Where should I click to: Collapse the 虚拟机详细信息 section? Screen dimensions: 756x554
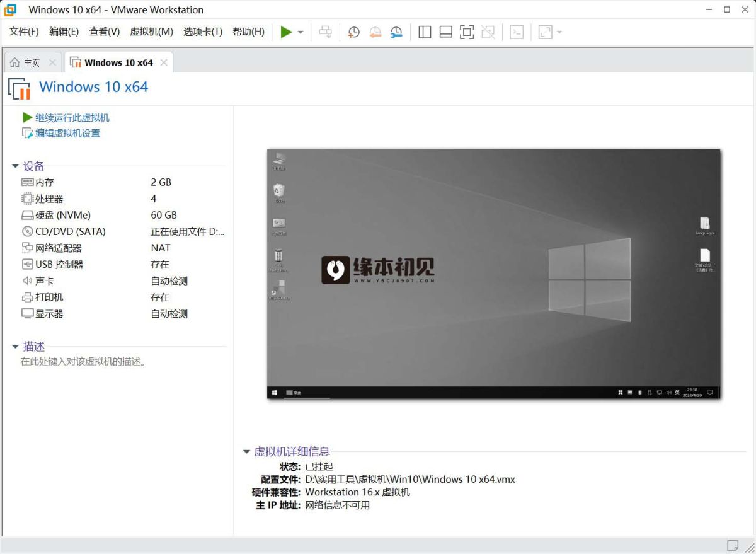pyautogui.click(x=246, y=452)
